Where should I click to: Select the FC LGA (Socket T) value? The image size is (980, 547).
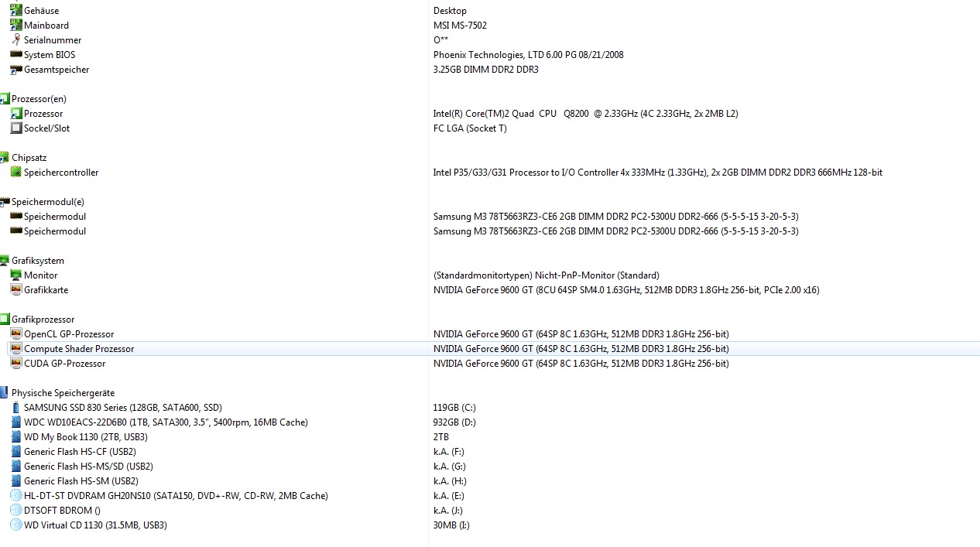470,128
